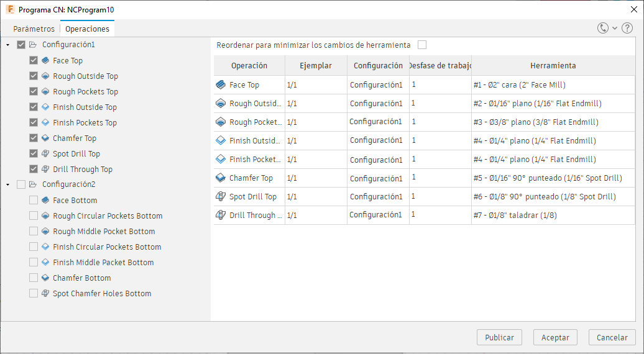The height and width of the screenshot is (354, 644).
Task: Confirm with the Aceptar button
Action: pos(555,337)
